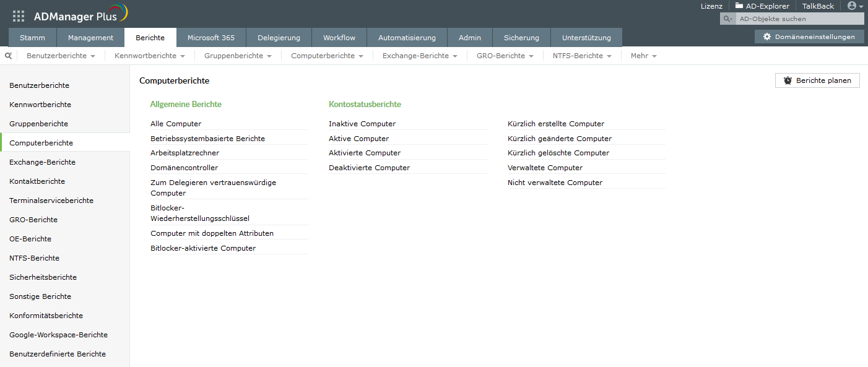Click into the AD-Objekte suchen field

click(x=799, y=19)
